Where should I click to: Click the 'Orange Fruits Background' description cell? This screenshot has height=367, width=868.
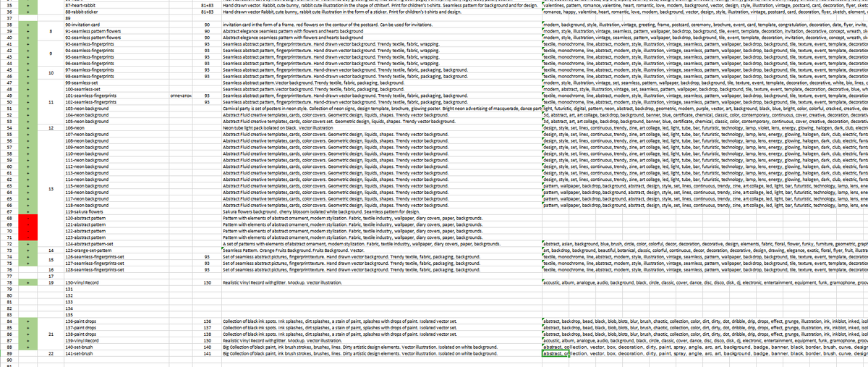(380, 250)
